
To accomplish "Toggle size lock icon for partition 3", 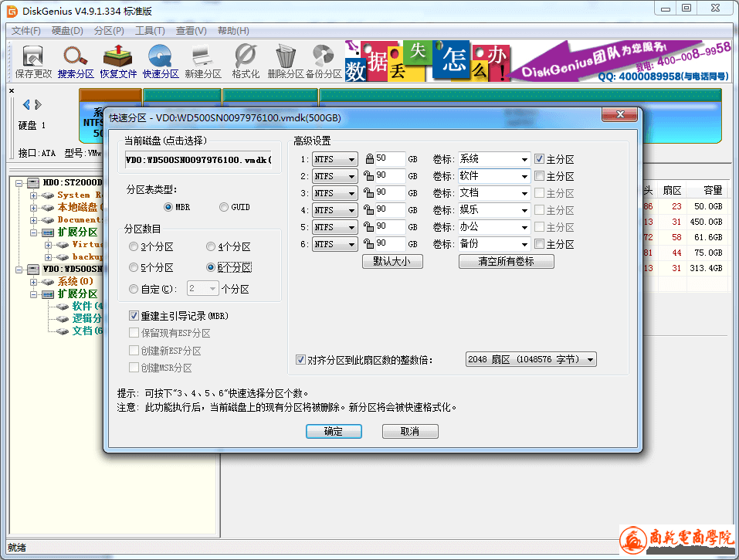I will [x=368, y=193].
